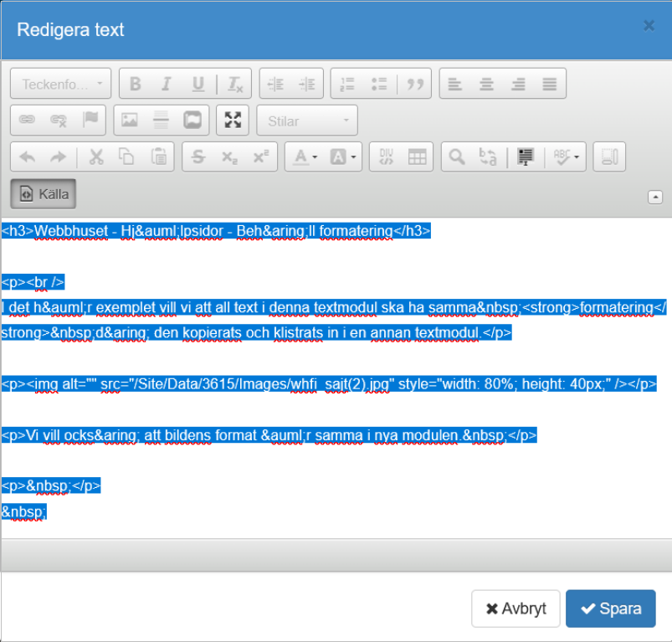Click the Maximize editor icon
Image resolution: width=672 pixels, height=642 pixels.
[x=233, y=121]
